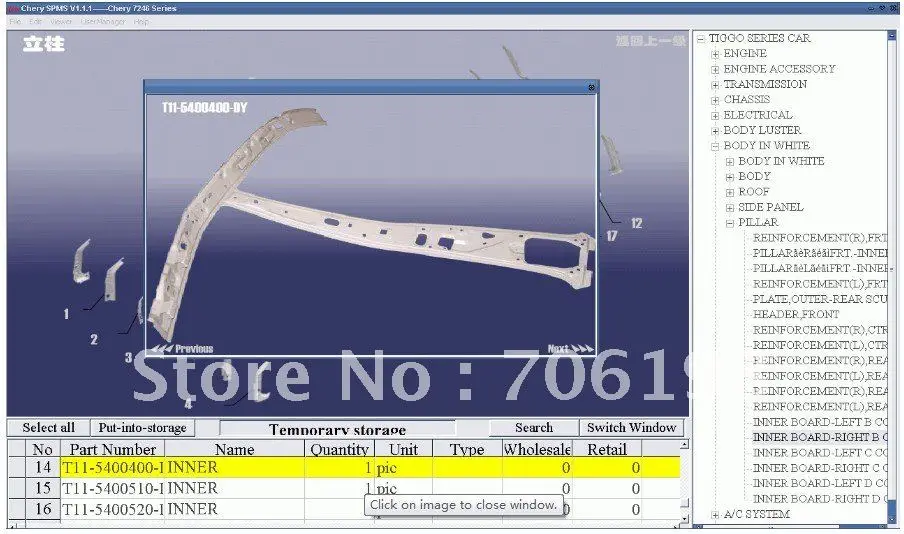Collapse the TIOGO SERIES CAR root node
Image resolution: width=904 pixels, height=534 pixels.
[700, 39]
